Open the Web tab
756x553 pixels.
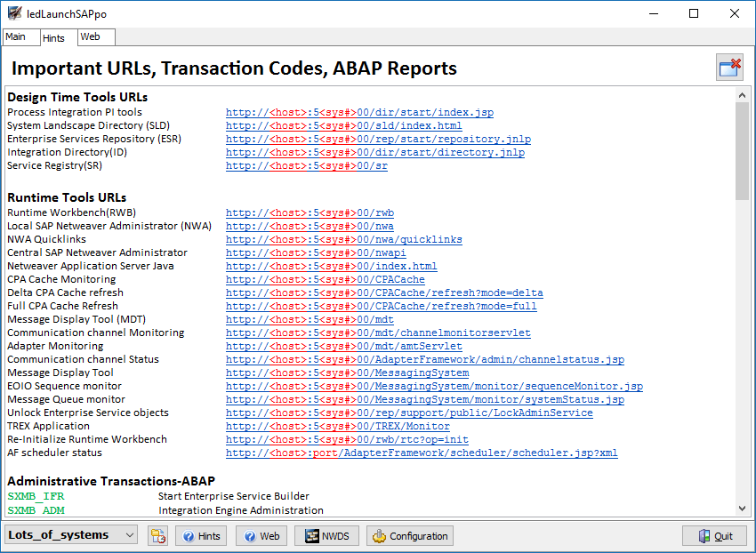[96, 37]
